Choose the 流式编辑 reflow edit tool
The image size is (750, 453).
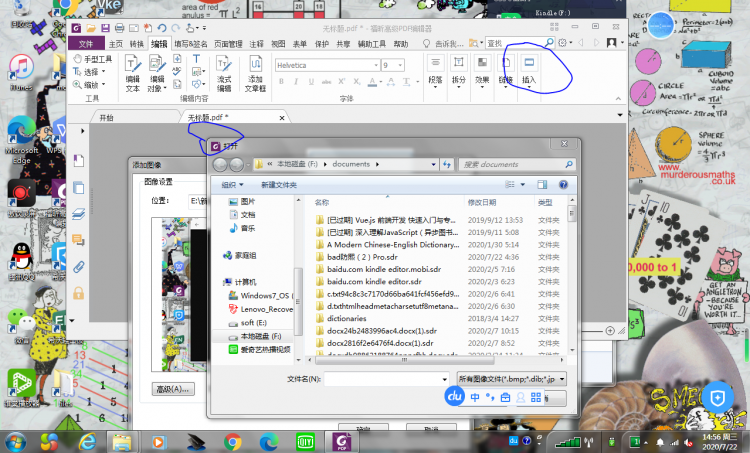coord(224,73)
